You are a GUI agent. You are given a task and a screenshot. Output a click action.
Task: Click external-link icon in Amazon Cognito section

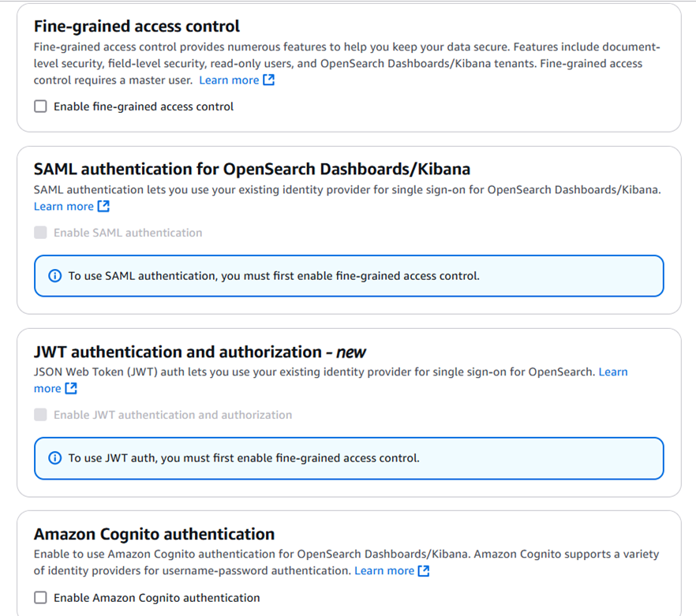coord(424,571)
